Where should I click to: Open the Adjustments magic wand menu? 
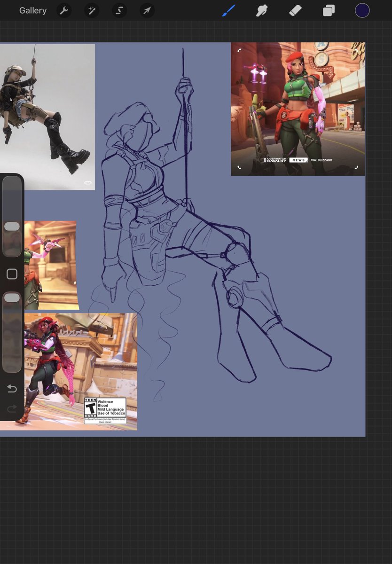pyautogui.click(x=92, y=10)
